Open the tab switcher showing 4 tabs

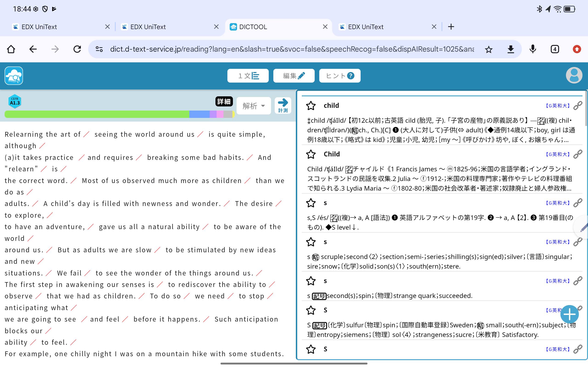click(x=555, y=49)
